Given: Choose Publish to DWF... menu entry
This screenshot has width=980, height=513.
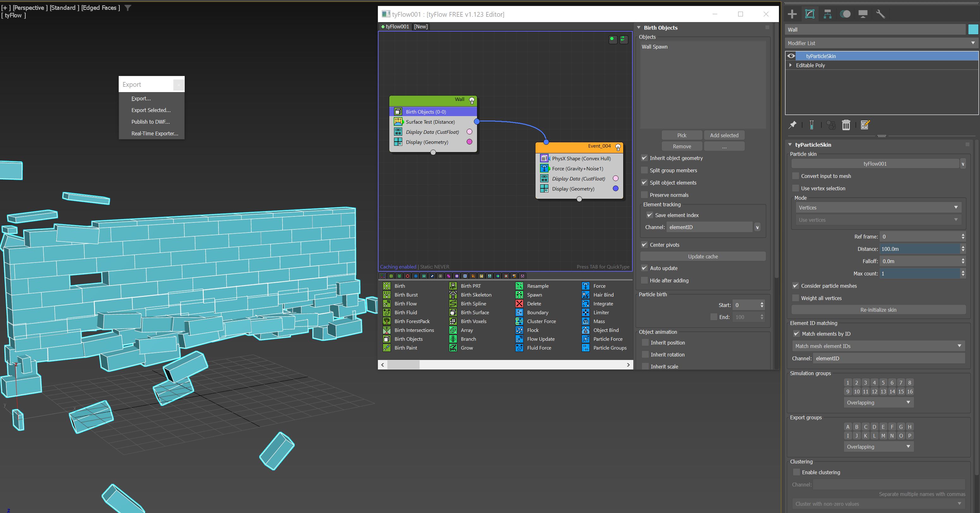Looking at the screenshot, I should click(151, 122).
